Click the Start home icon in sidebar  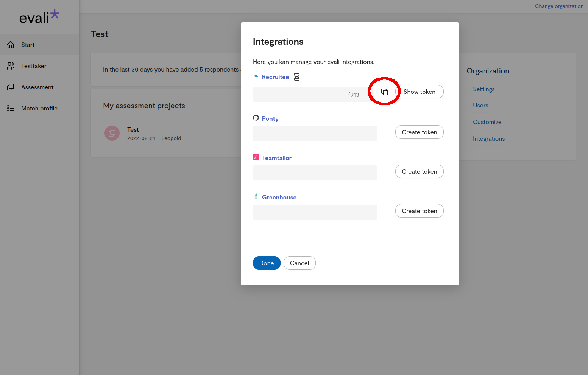(11, 45)
